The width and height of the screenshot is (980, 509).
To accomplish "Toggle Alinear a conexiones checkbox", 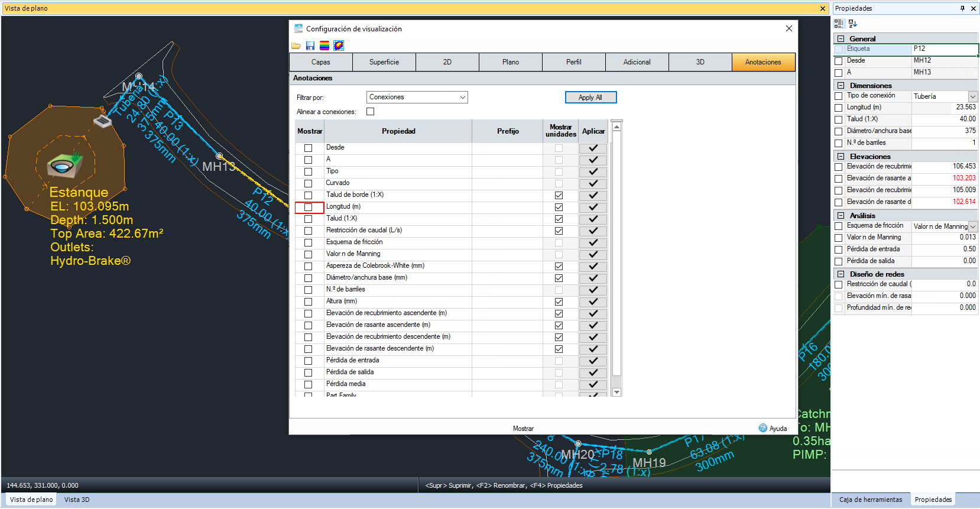I will [370, 111].
